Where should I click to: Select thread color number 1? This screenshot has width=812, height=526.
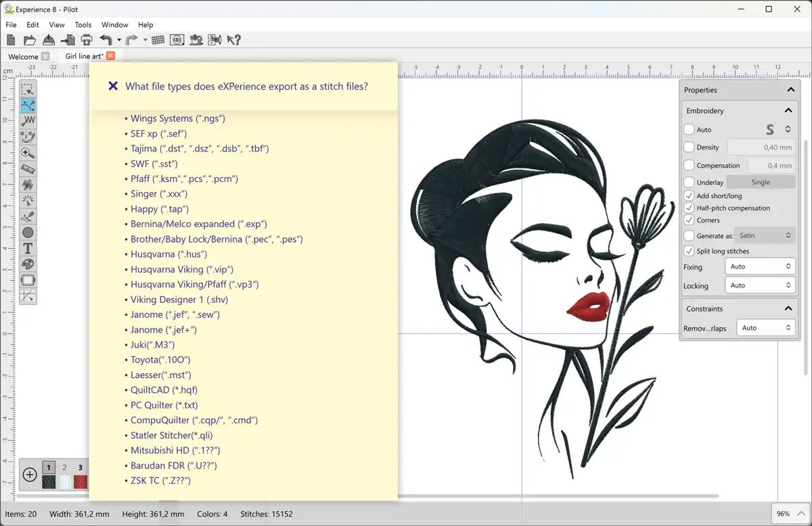click(x=49, y=467)
